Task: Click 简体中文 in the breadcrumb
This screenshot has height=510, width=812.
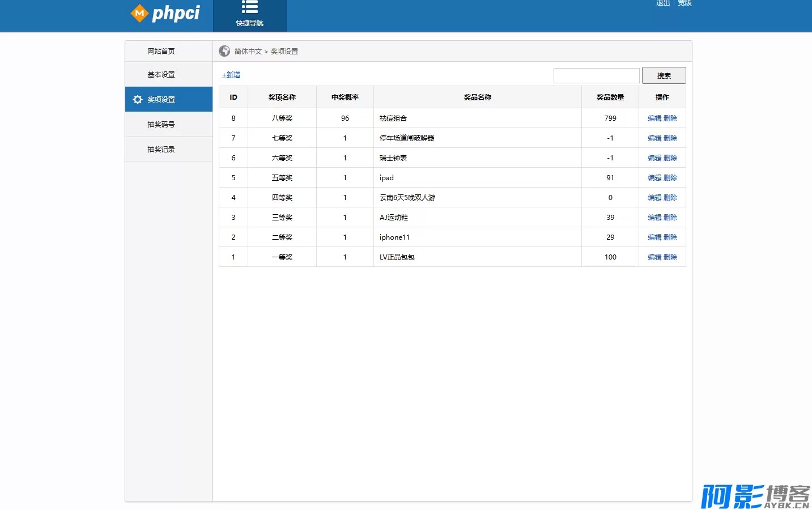Action: click(248, 52)
